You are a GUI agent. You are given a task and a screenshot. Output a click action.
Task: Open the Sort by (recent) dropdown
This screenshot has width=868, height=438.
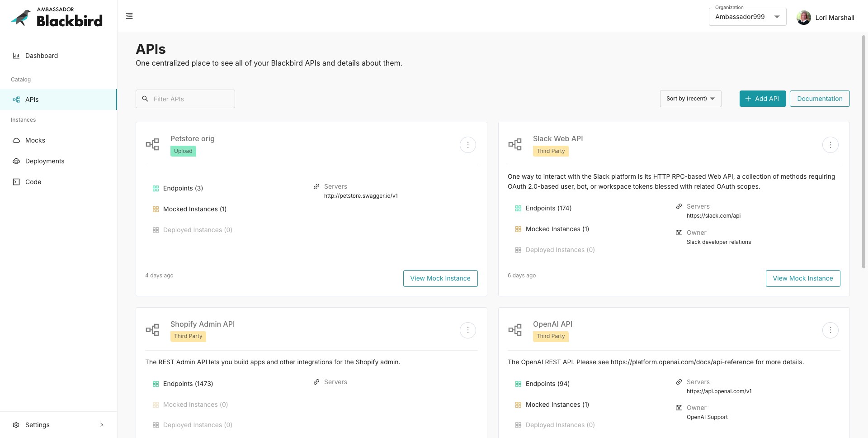pos(690,99)
